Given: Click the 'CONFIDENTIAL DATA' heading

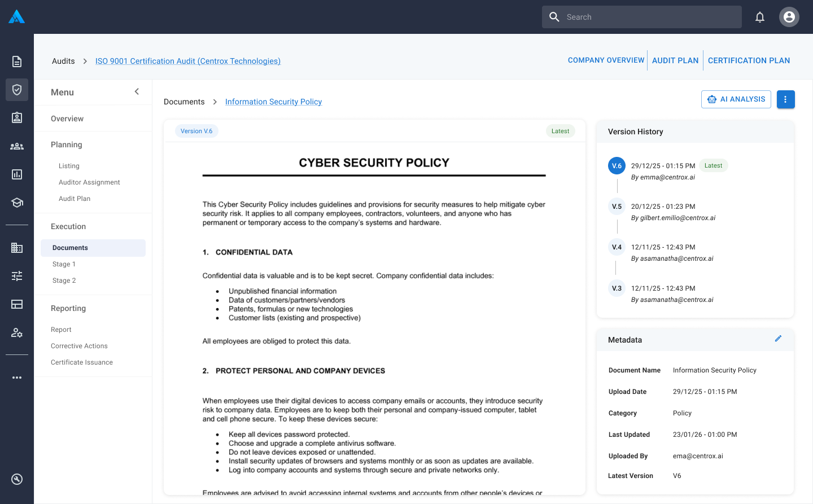Looking at the screenshot, I should [254, 252].
